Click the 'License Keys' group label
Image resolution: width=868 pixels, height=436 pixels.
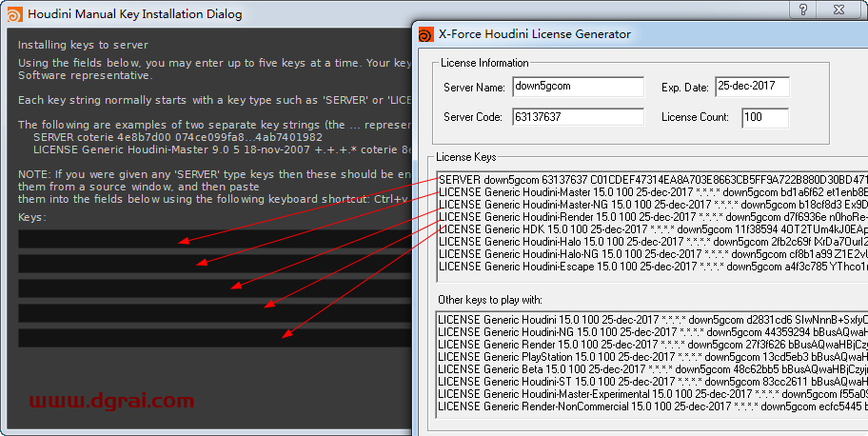(x=466, y=157)
